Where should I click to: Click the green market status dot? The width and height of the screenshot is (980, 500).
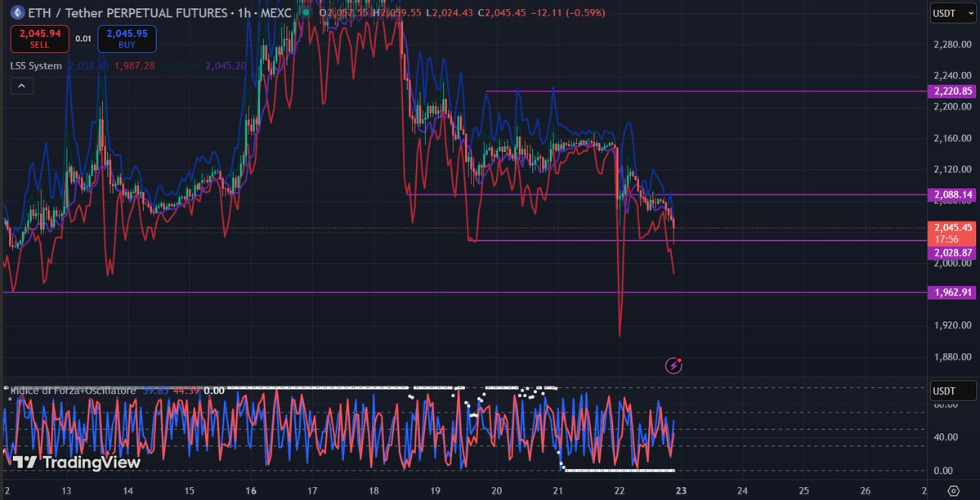[304, 12]
